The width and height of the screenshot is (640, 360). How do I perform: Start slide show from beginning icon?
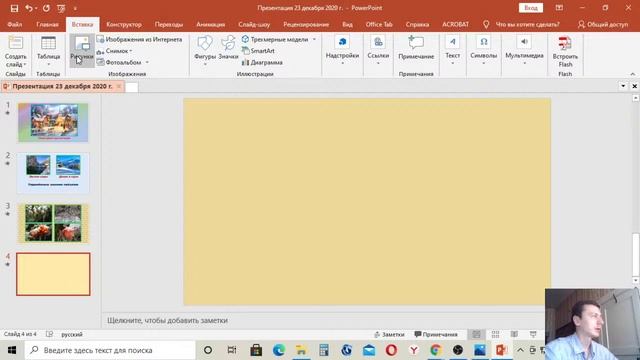click(61, 8)
